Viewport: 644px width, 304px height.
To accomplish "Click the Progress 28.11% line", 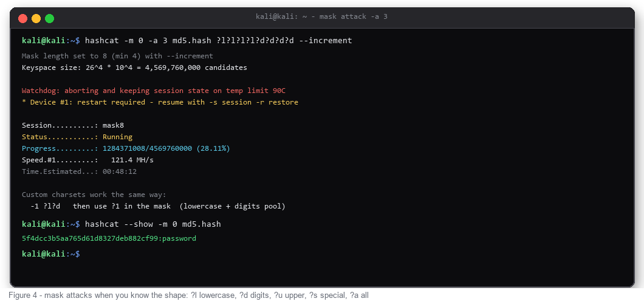I will coord(126,148).
